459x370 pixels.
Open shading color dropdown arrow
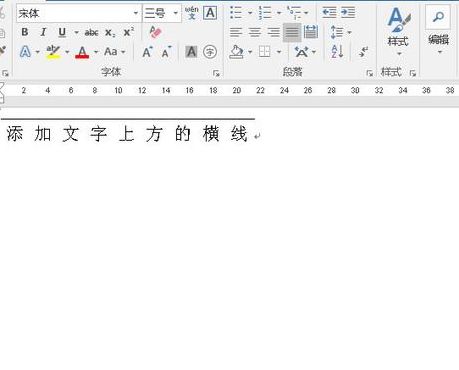tap(250, 52)
